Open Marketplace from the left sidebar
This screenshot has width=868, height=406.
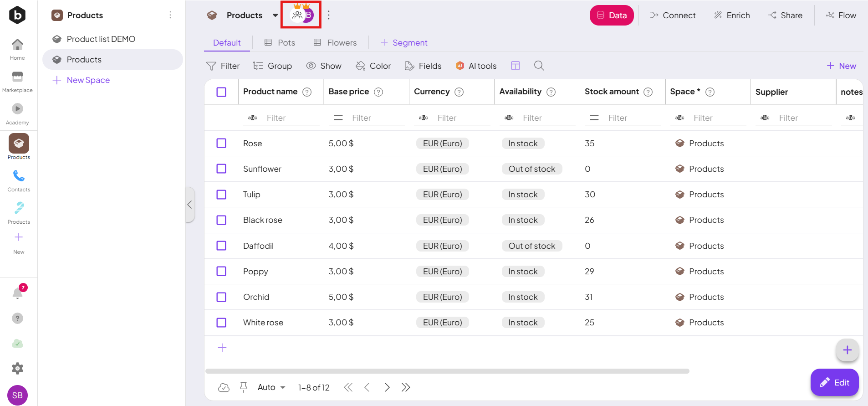(x=17, y=82)
